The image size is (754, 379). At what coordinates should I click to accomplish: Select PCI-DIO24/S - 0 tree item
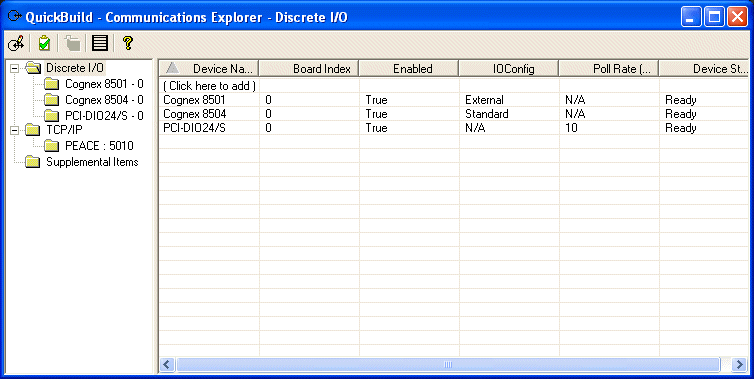pyautogui.click(x=104, y=115)
